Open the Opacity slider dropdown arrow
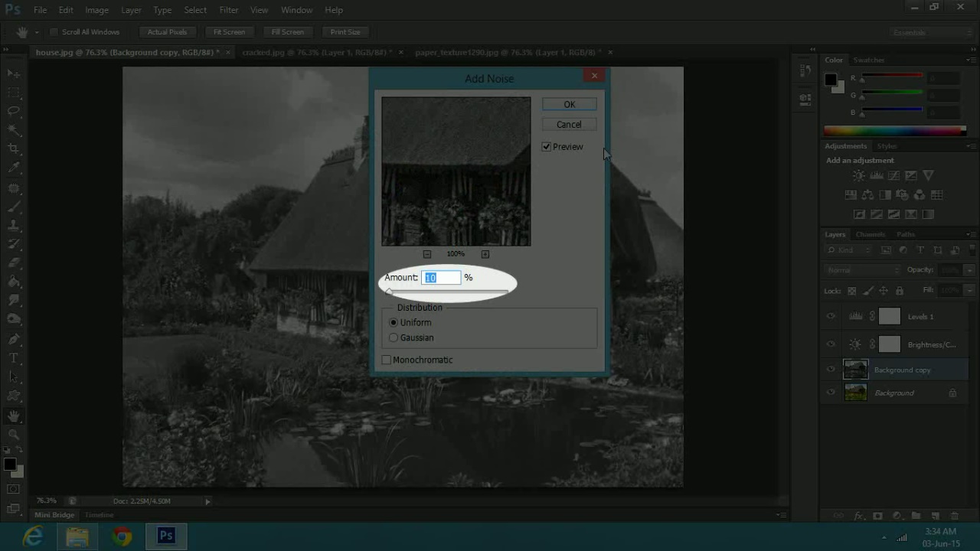980x551 pixels. click(x=969, y=270)
